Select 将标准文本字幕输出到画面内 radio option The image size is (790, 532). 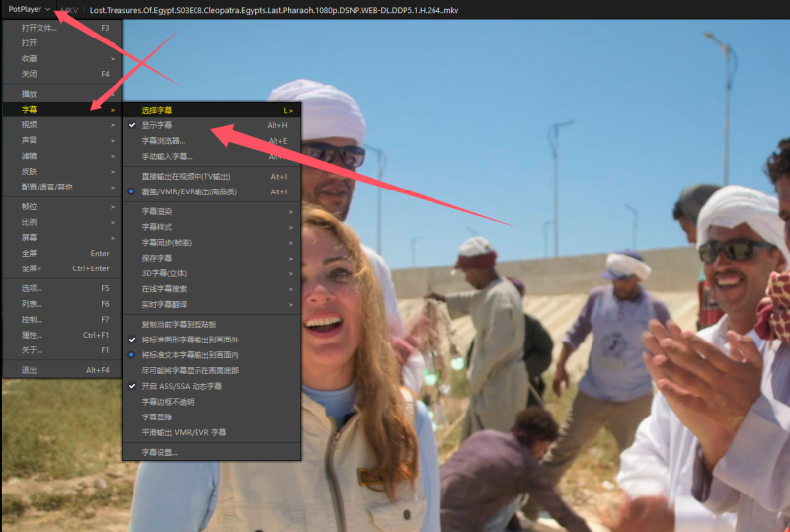(190, 354)
